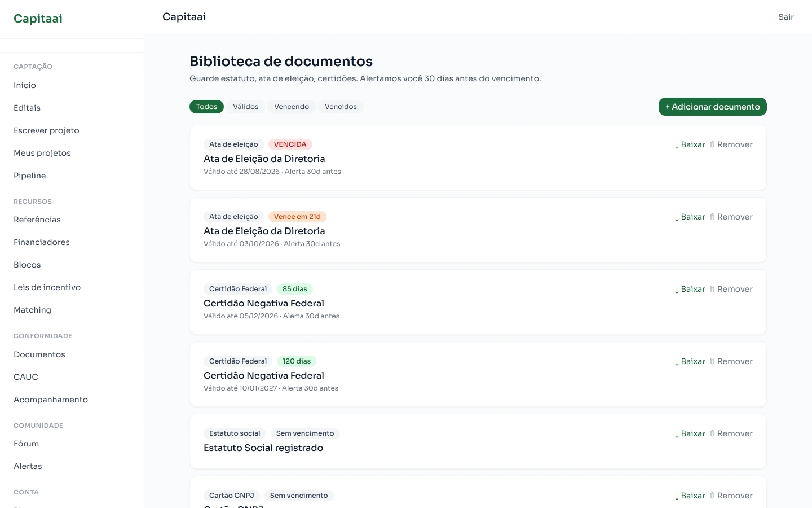Image resolution: width=812 pixels, height=508 pixels.
Task: Remove the Estatuto Social registrado document
Action: tap(731, 433)
